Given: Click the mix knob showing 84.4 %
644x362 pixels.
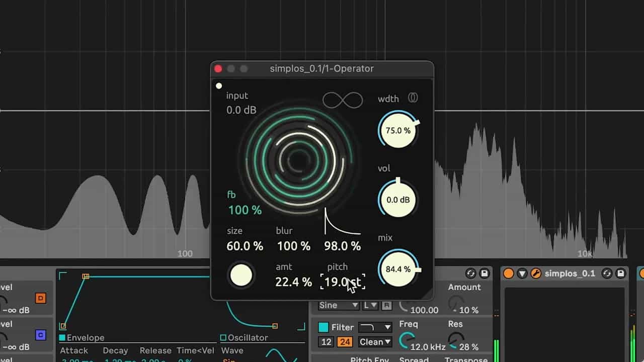Looking at the screenshot, I should (x=398, y=269).
